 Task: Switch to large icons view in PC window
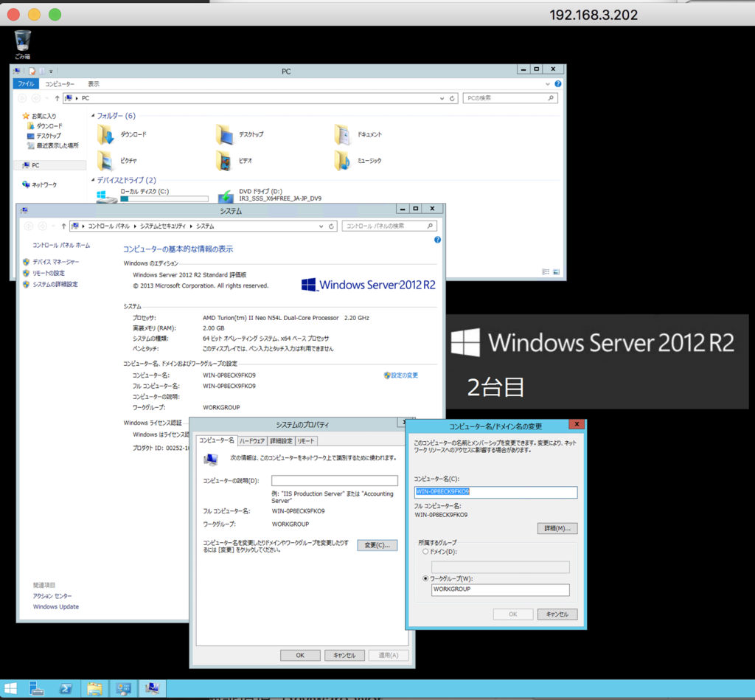tap(556, 272)
